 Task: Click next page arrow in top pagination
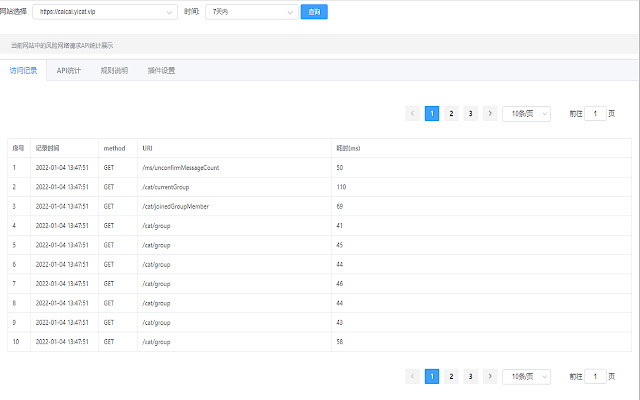coord(490,113)
